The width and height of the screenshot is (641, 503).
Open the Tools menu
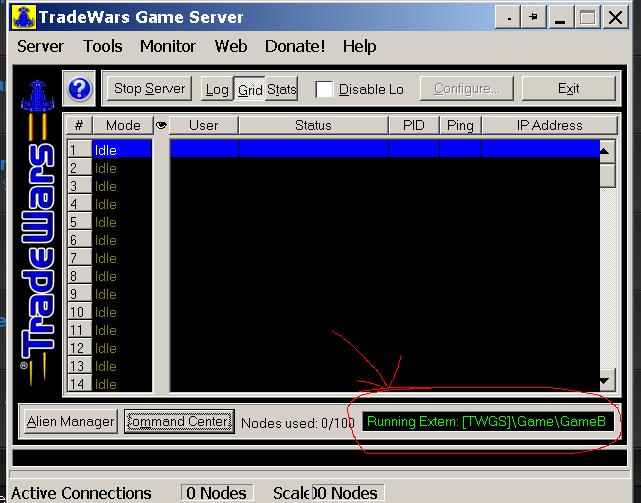(103, 46)
